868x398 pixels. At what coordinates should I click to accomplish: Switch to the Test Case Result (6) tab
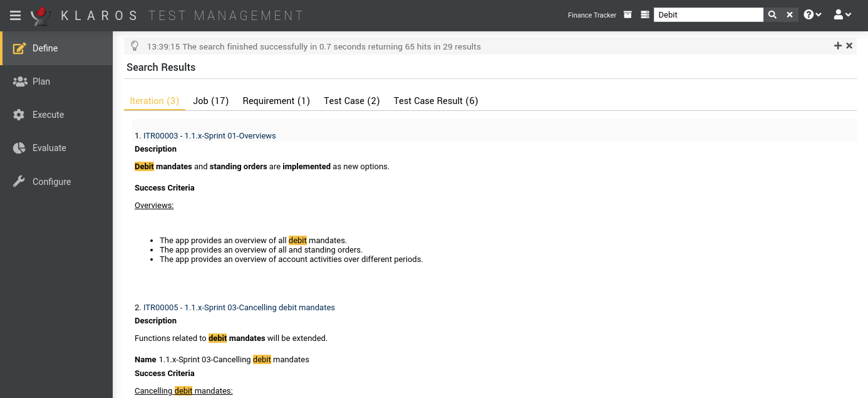tap(435, 101)
